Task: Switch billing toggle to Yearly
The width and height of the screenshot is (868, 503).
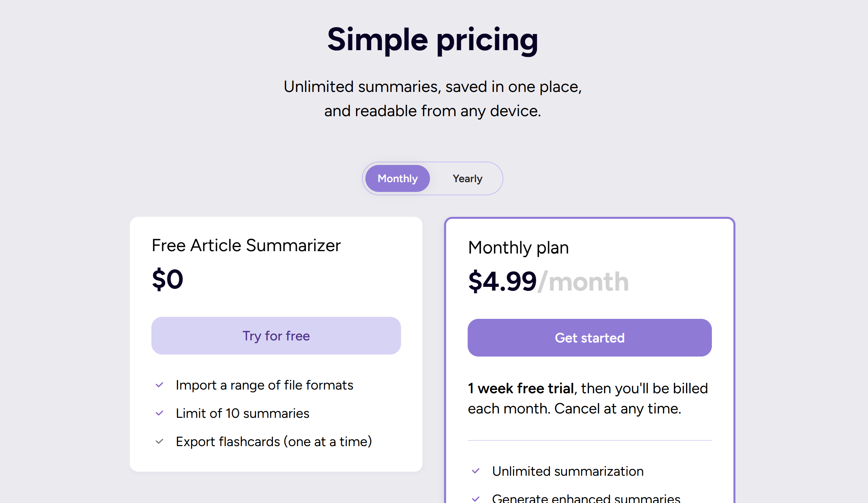Action: 467,178
